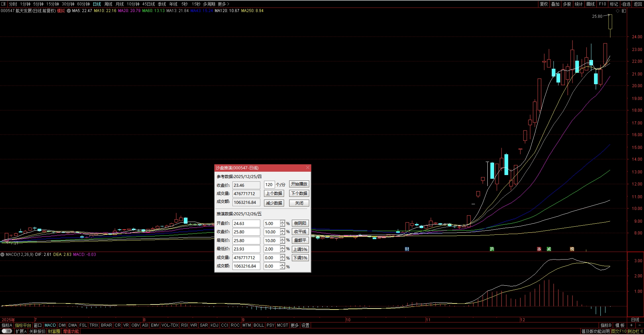Select the 15分钟 period tab
Viewport: 644px width, 335px height.
point(52,4)
